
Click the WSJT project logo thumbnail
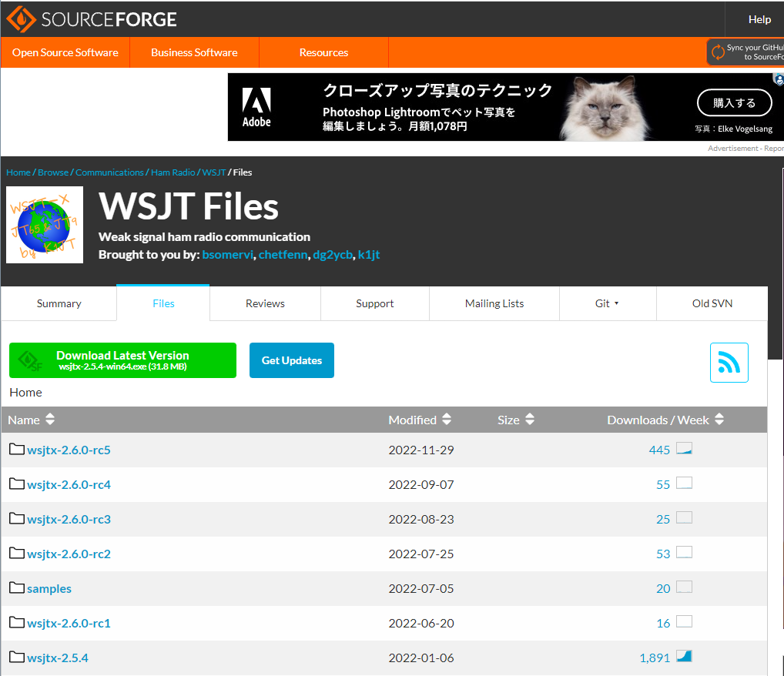point(44,224)
